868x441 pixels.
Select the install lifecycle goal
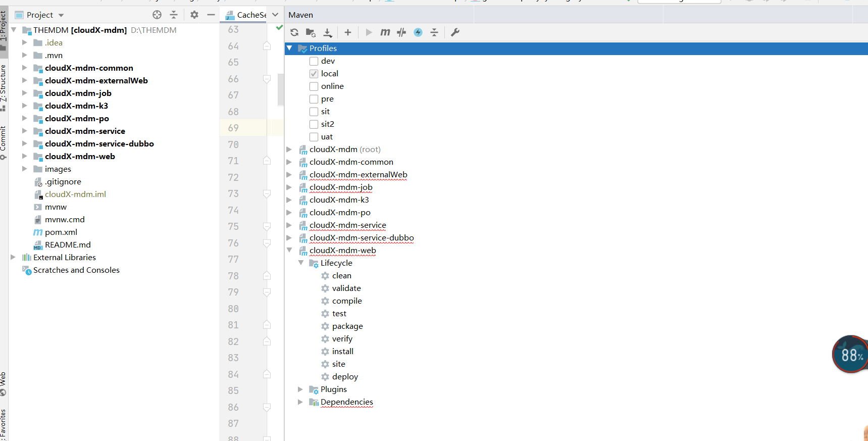click(343, 352)
